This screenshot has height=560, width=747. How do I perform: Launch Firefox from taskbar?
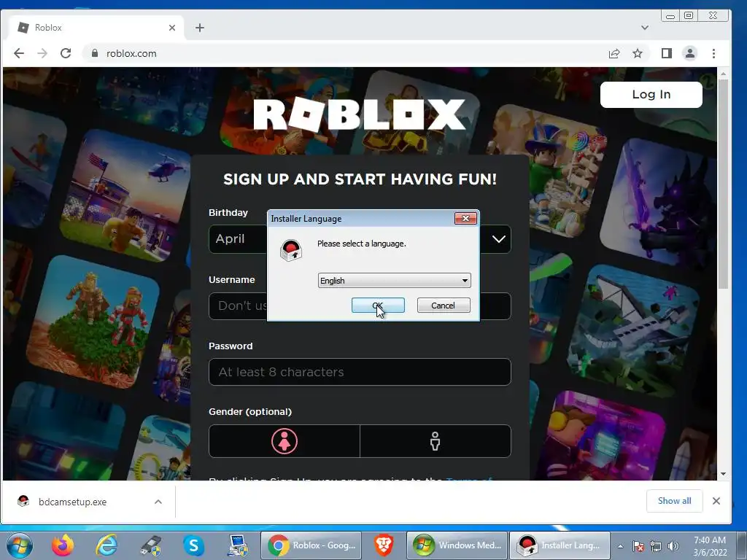[63, 545]
